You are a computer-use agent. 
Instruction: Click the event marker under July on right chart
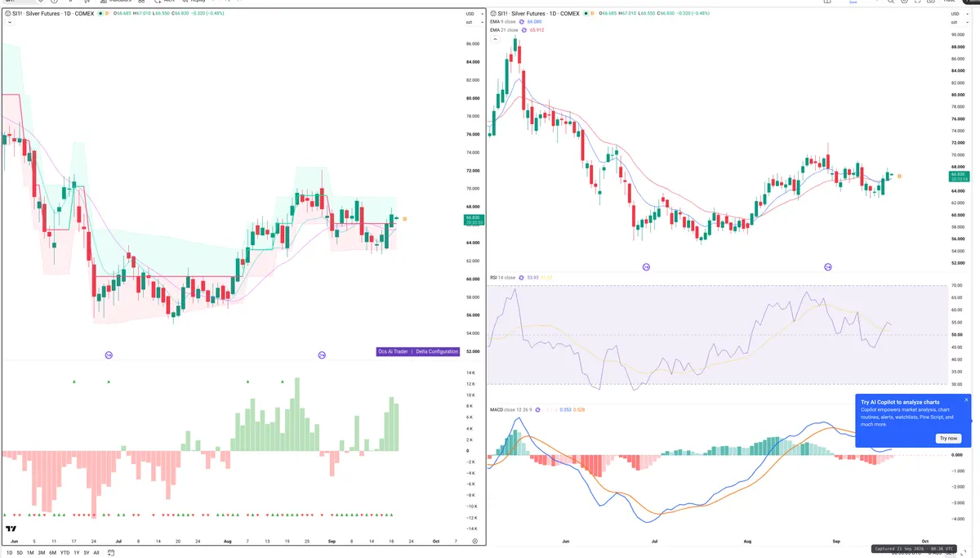point(646,267)
